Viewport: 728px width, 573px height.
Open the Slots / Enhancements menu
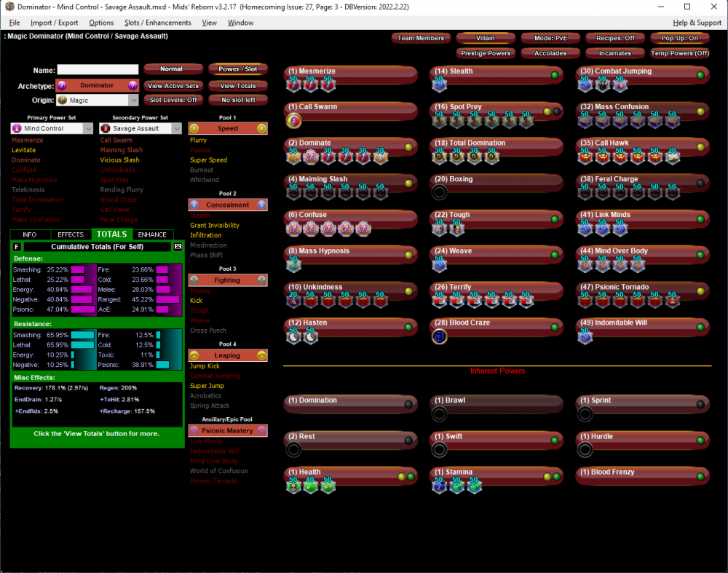(x=157, y=23)
